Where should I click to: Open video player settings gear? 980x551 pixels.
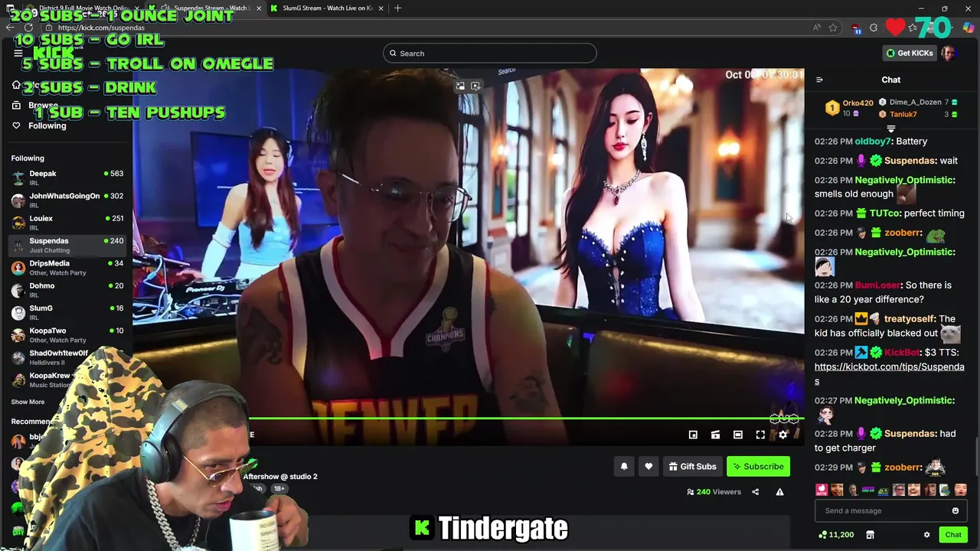click(x=782, y=435)
